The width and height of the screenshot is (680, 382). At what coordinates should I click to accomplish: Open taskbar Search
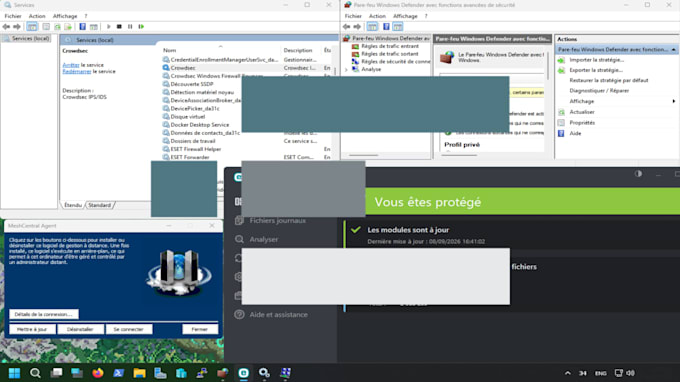click(35, 373)
